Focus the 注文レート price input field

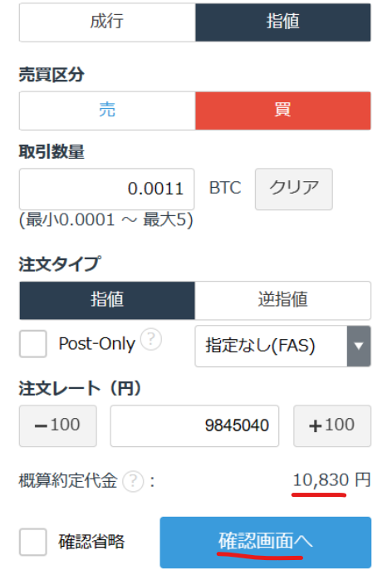194,425
